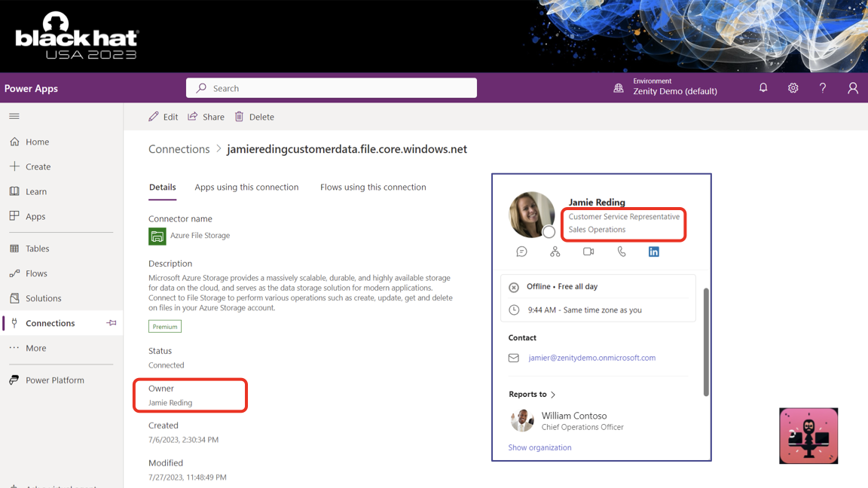
Task: Click the owner name Jamie Reding
Action: pos(170,403)
